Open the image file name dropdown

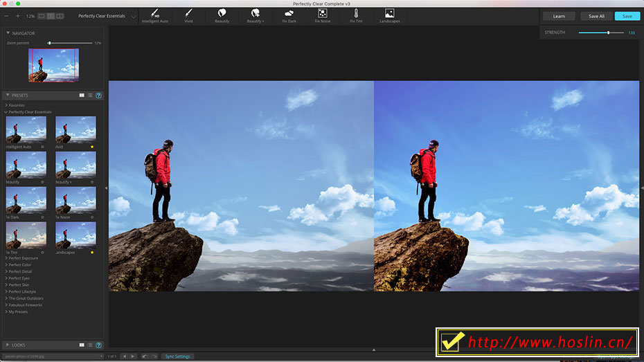[x=53, y=356]
